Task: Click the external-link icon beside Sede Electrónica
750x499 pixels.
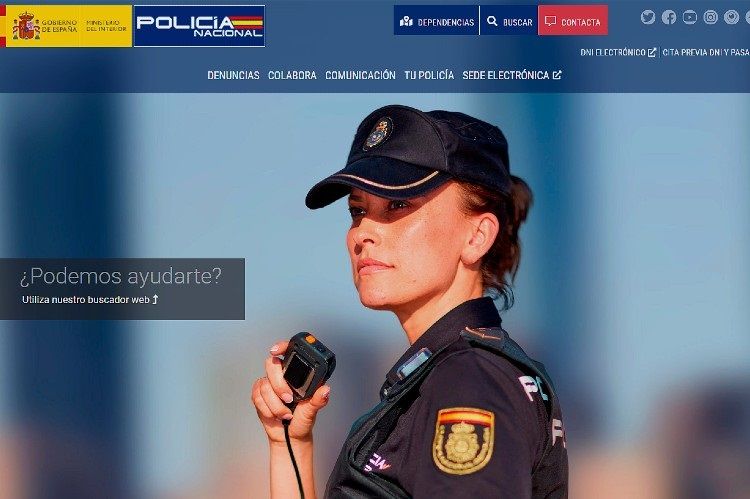Action: coord(557,75)
